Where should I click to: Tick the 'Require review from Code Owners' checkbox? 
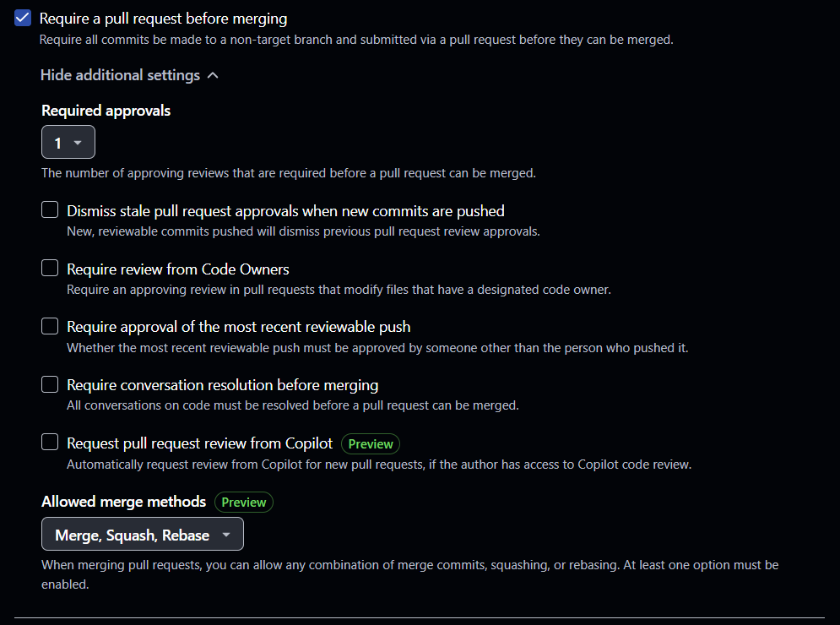click(51, 269)
